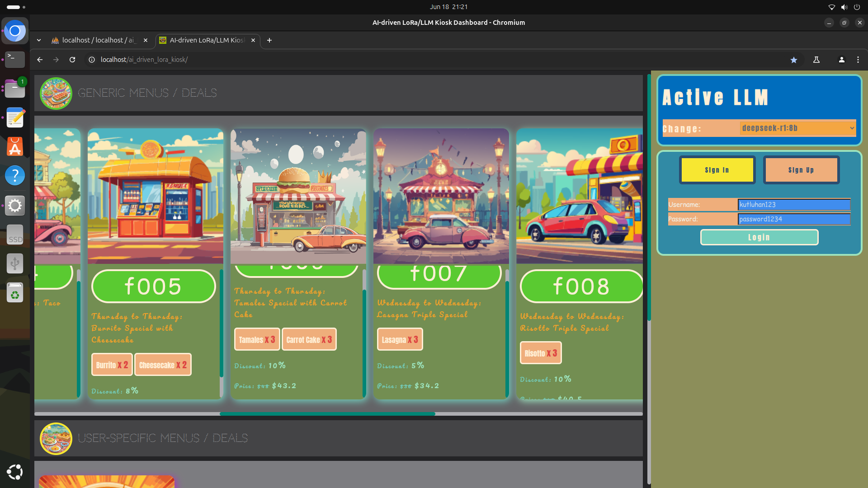868x488 pixels.
Task: Switch to the Sign Up form
Action: pyautogui.click(x=801, y=170)
